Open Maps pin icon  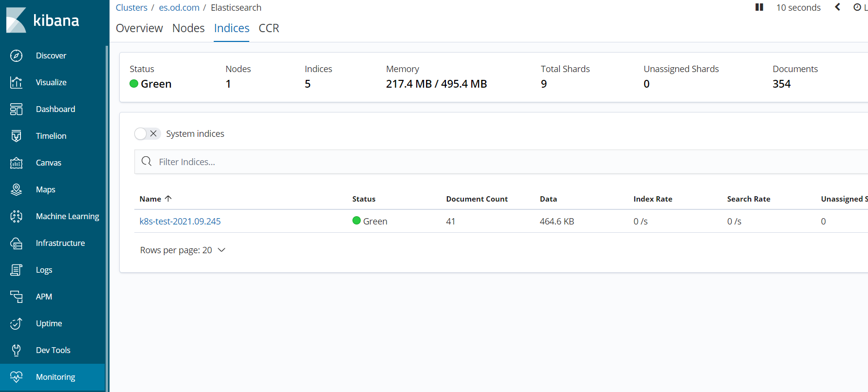(x=16, y=189)
